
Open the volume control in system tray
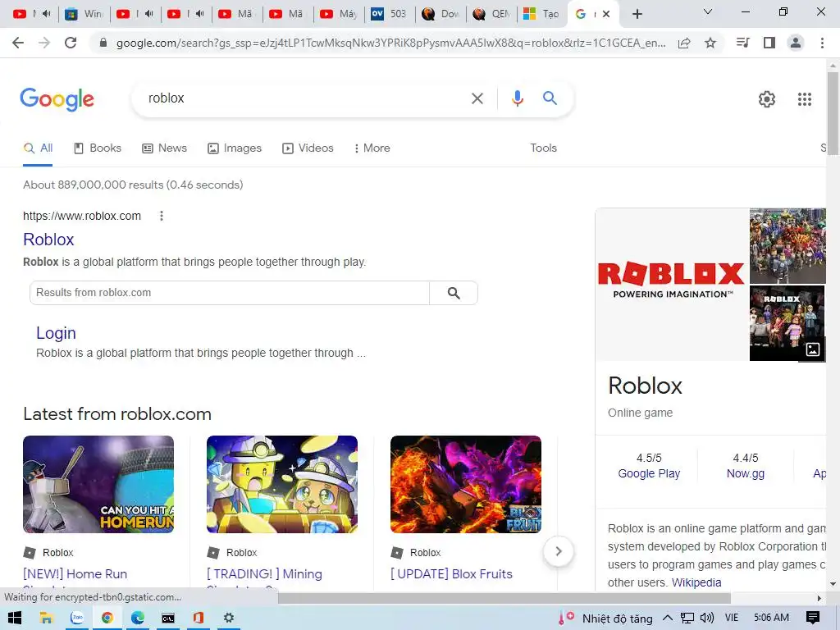click(x=706, y=618)
